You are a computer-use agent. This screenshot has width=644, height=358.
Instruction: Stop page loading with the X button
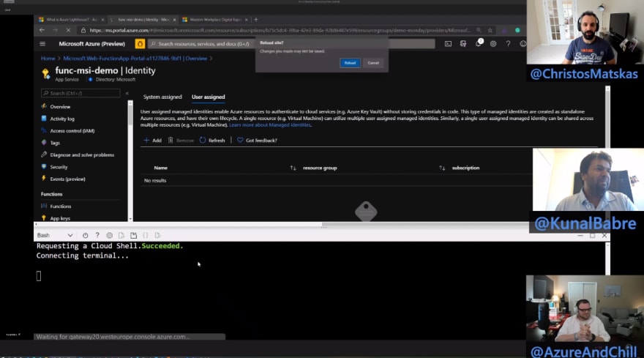pyautogui.click(x=68, y=30)
